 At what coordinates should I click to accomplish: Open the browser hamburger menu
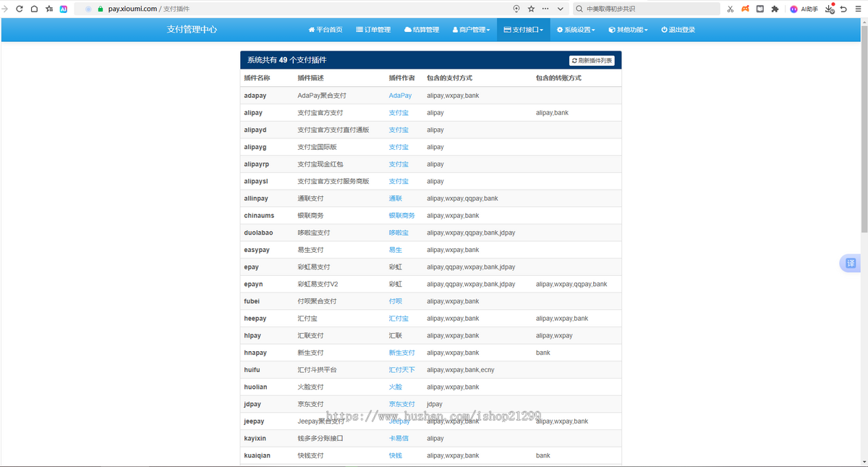(858, 9)
